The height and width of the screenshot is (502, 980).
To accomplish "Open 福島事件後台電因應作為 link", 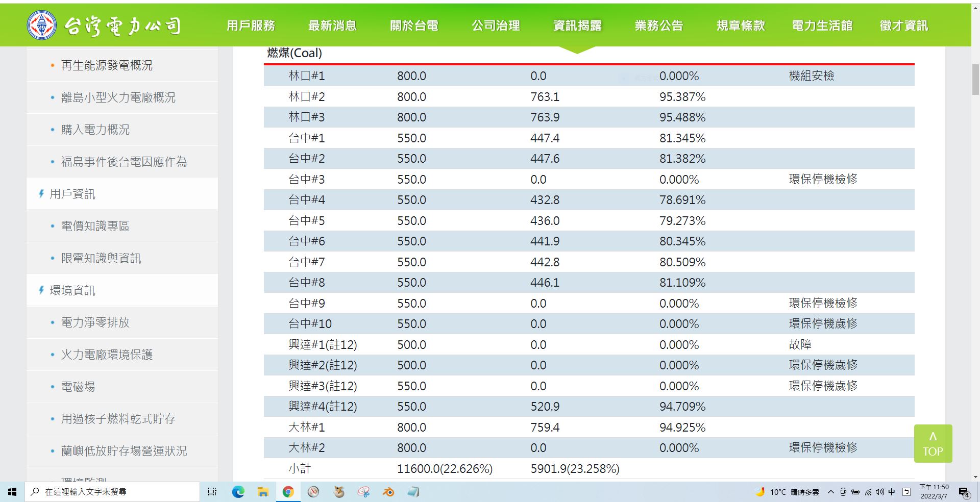I will pos(124,162).
